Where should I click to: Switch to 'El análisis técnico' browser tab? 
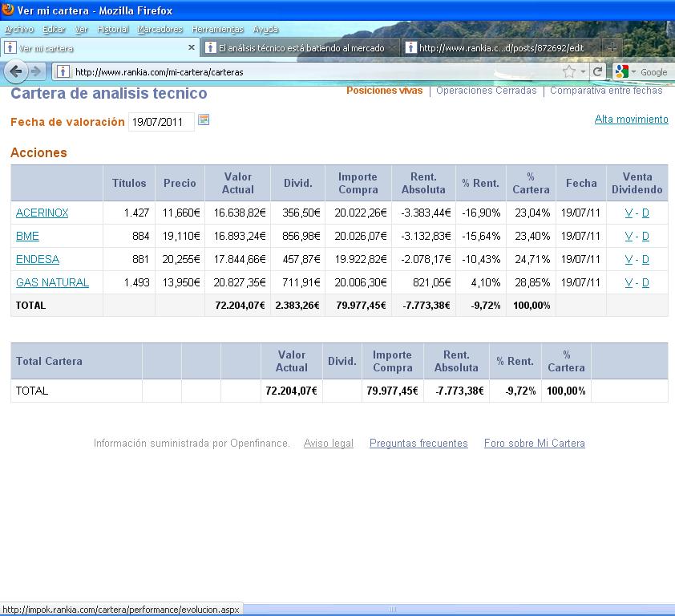[301, 48]
